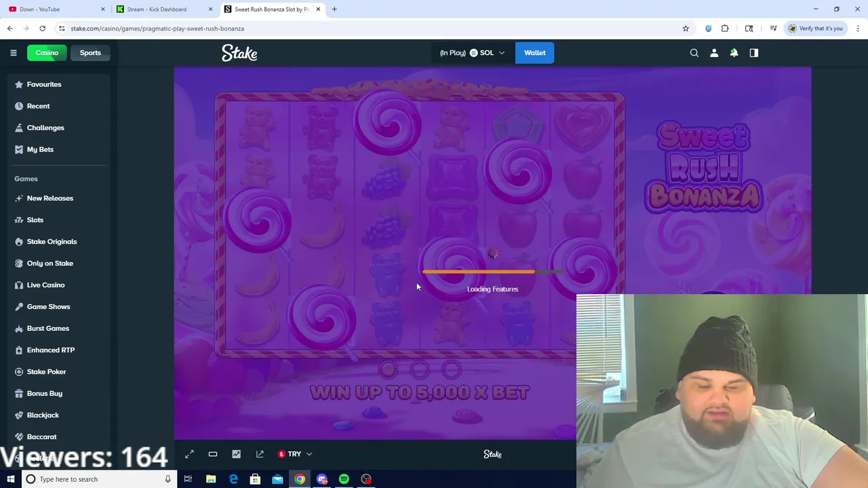Go to Only on Stake games

click(50, 263)
